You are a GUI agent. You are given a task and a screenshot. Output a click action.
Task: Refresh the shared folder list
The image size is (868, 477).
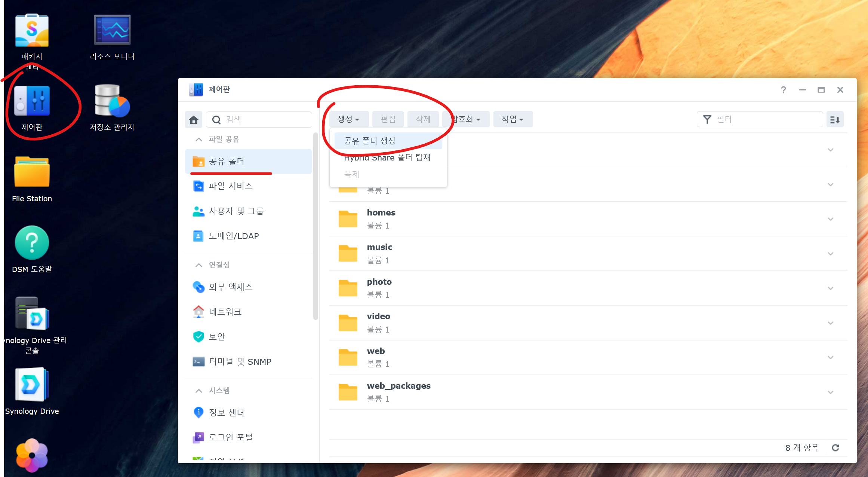point(835,448)
